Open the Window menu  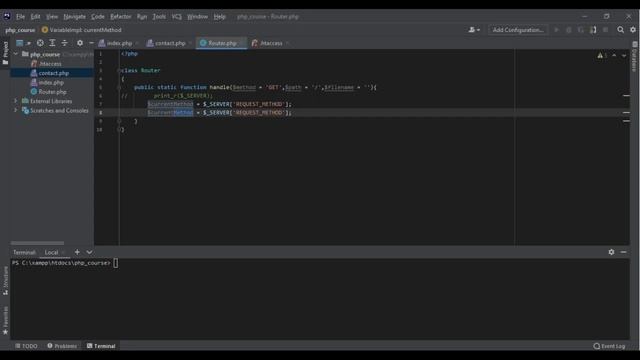pos(198,17)
